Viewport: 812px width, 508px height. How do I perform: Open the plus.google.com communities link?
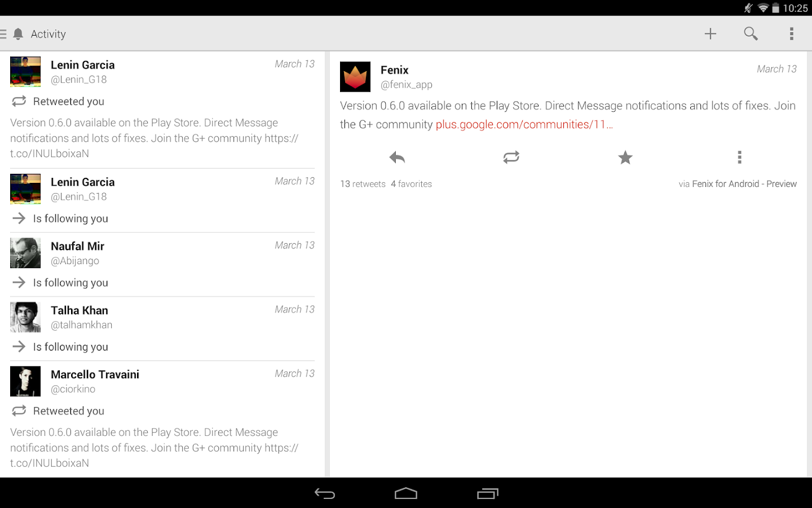pyautogui.click(x=524, y=125)
